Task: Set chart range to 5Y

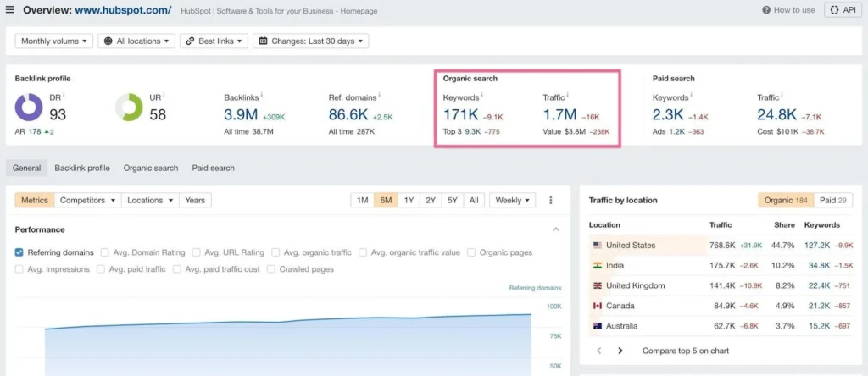Action: tap(453, 200)
